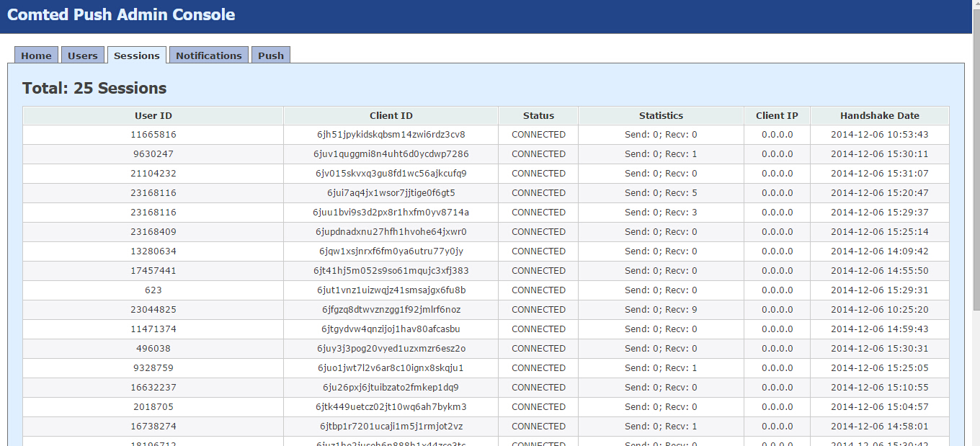This screenshot has height=446, width=980.
Task: Click handshake date 2014-12-06 15:20:47
Action: (x=880, y=193)
